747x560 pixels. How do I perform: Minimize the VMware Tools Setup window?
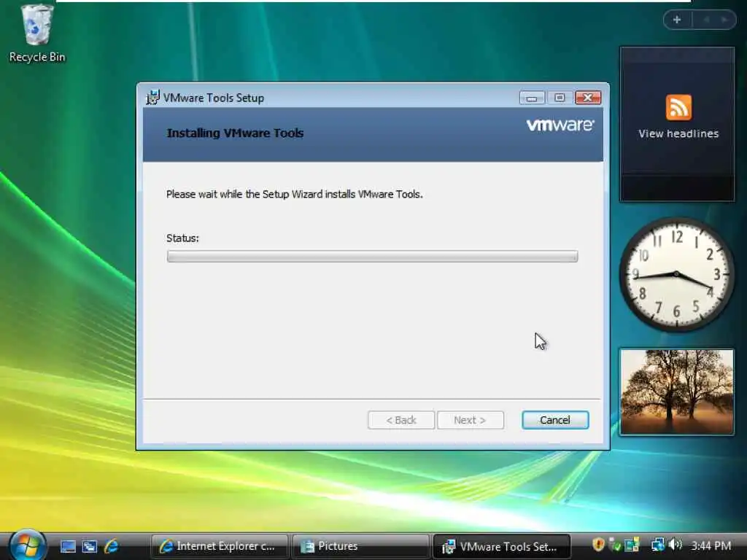click(x=532, y=98)
